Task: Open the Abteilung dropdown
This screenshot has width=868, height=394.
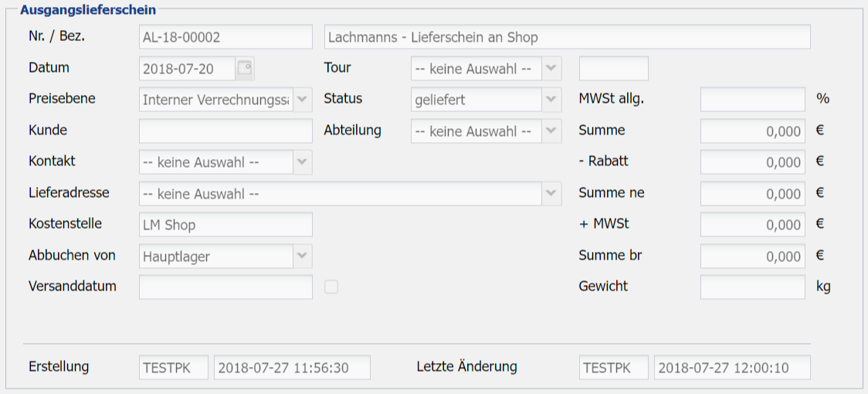Action: [551, 131]
